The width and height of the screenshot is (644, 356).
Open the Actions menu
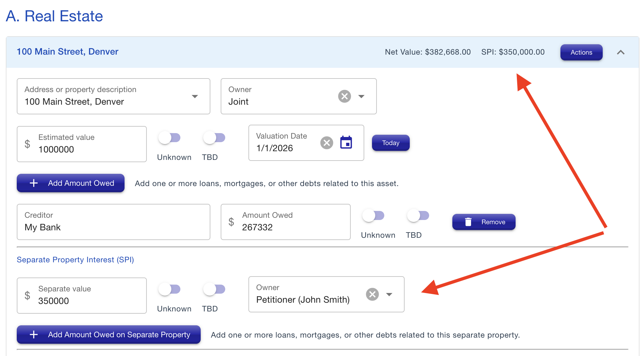point(581,52)
